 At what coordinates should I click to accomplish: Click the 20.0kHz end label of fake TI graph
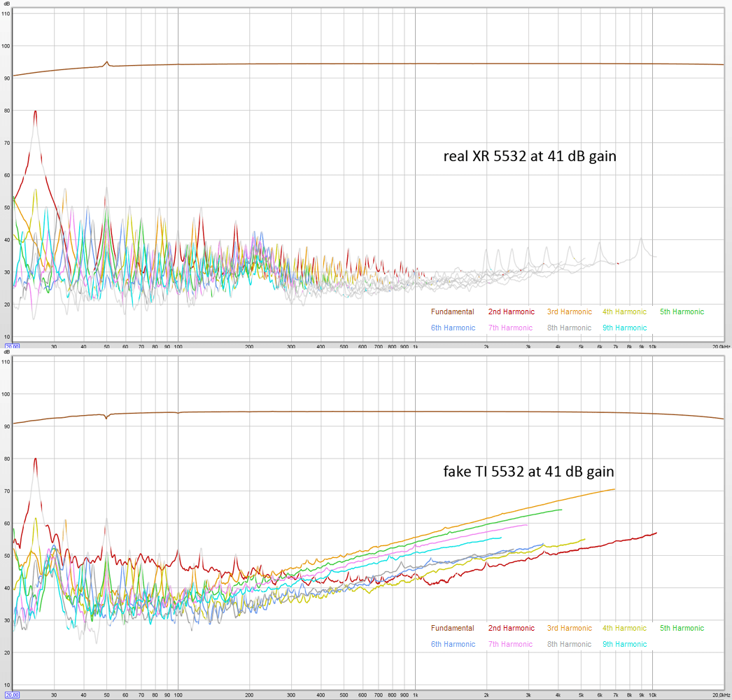click(x=722, y=695)
